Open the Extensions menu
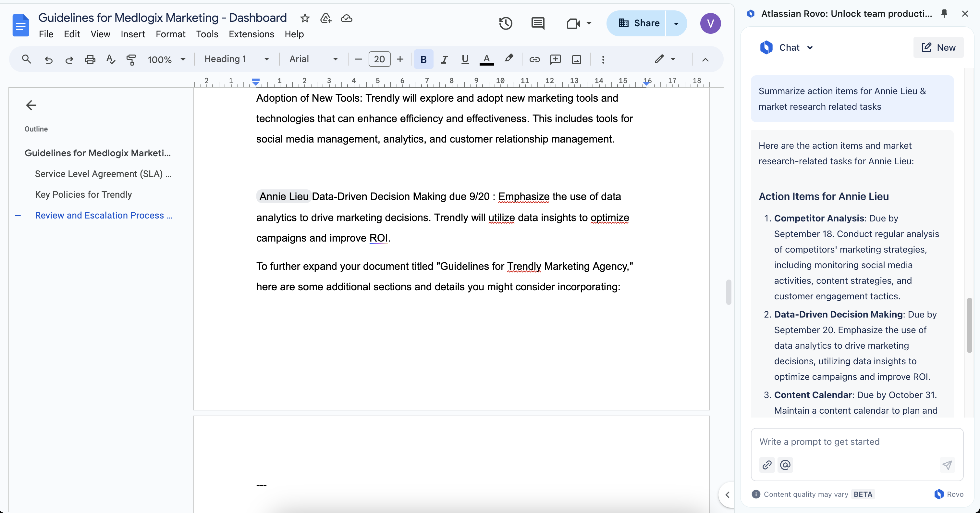Viewport: 980px width, 513px height. 251,34
